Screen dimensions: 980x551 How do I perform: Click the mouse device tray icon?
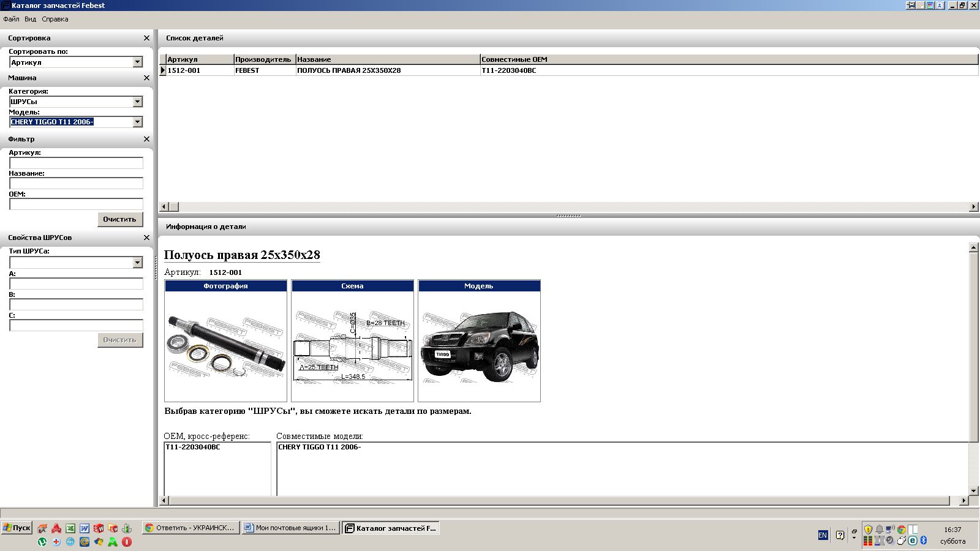pyautogui.click(x=902, y=541)
